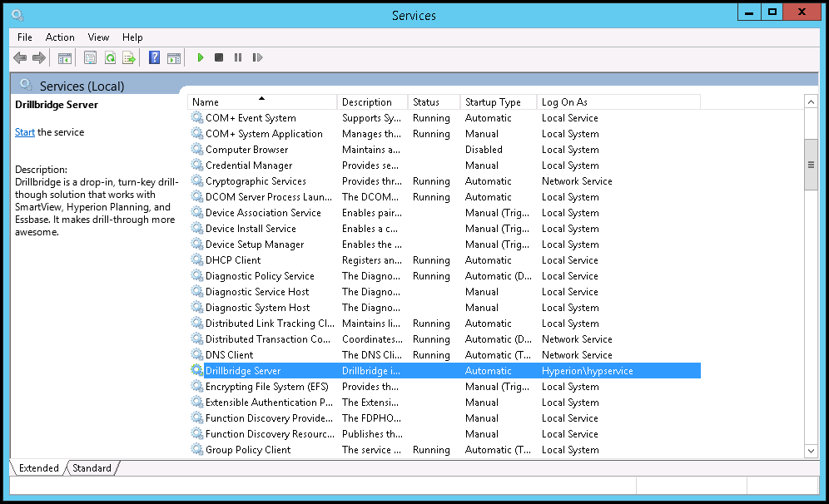Switch to the Extended tab
Screen dimensions: 829x504
[38, 468]
